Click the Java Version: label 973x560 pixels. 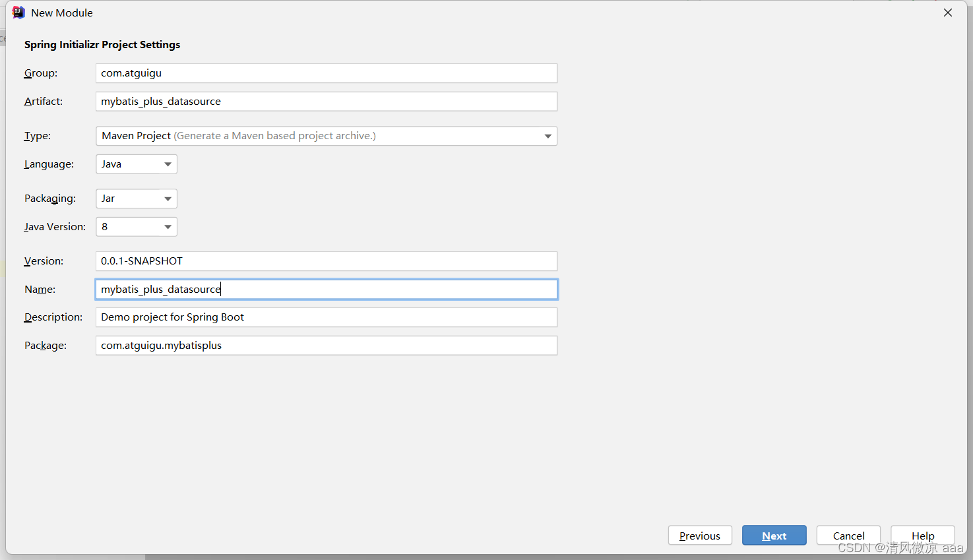pos(55,227)
